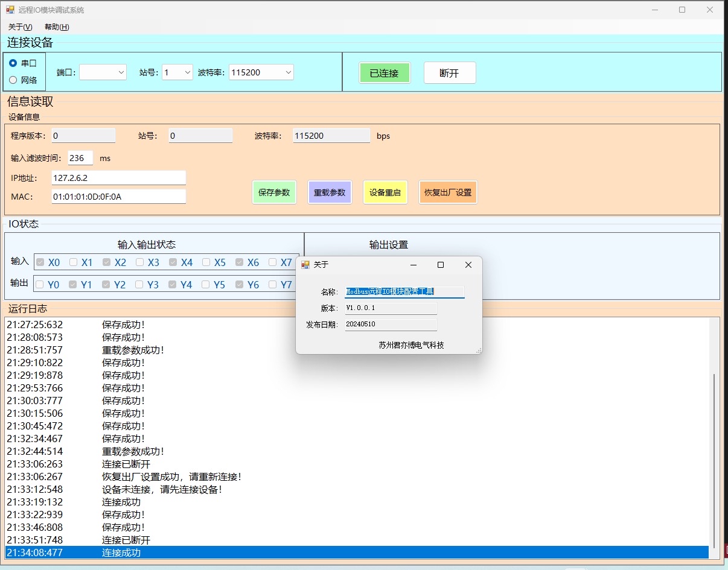Click the 重载参数 reload parameters button
This screenshot has width=728, height=570.
coord(330,192)
